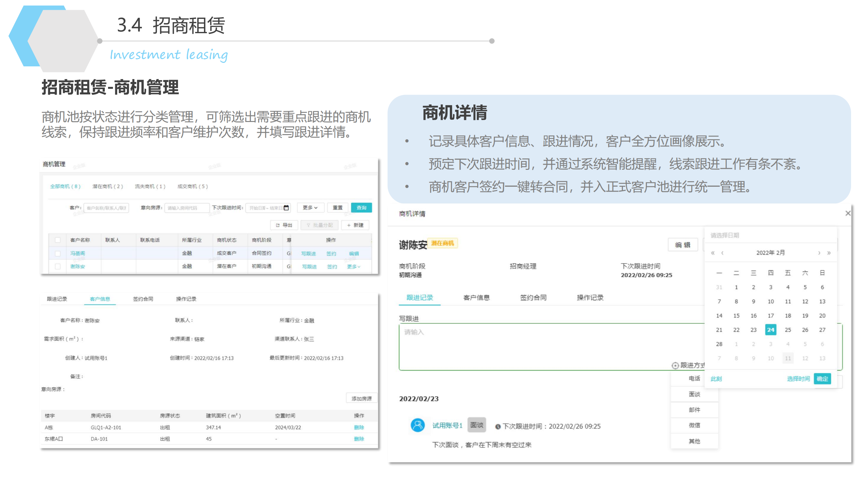
Task: Click the previous year double-arrow in calendar
Action: coord(713,253)
